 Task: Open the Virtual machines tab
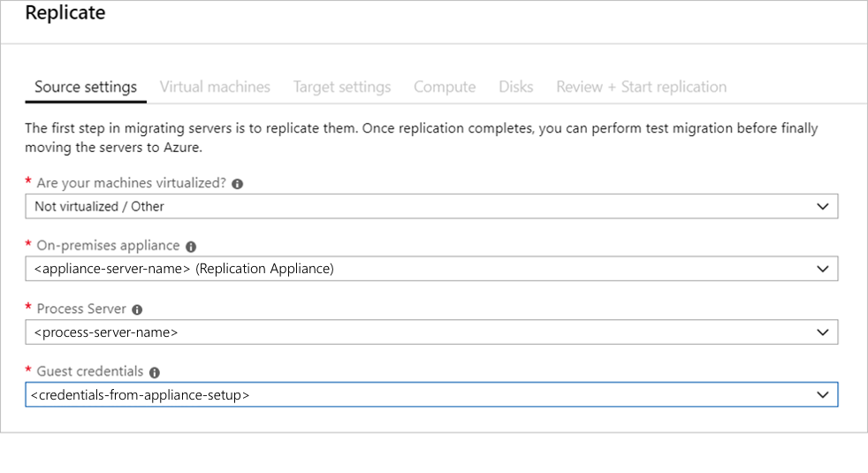pyautogui.click(x=215, y=87)
